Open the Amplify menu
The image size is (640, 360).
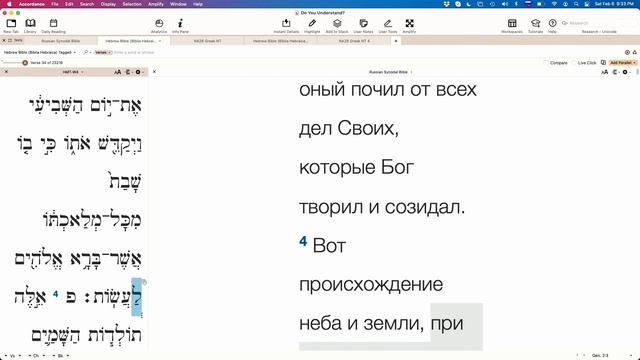tap(156, 4)
